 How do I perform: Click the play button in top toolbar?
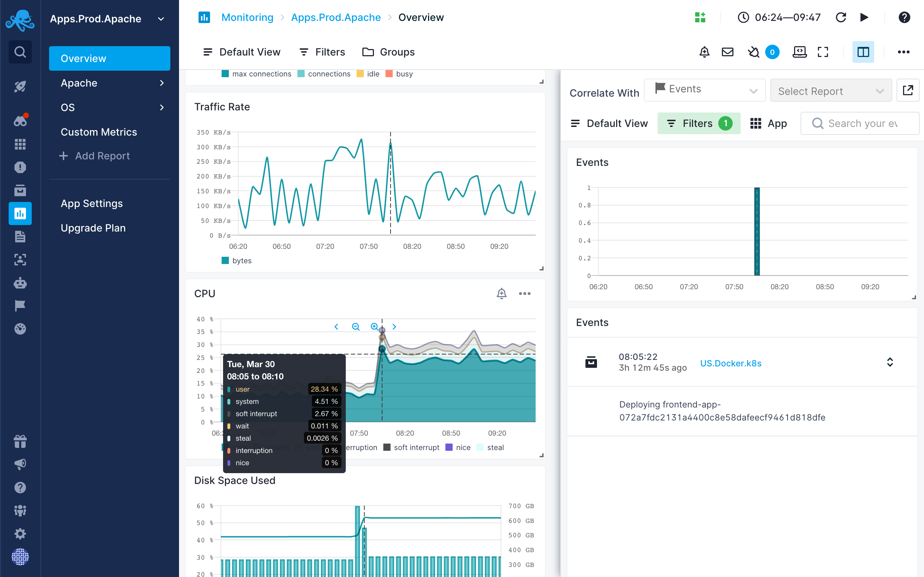click(x=863, y=18)
